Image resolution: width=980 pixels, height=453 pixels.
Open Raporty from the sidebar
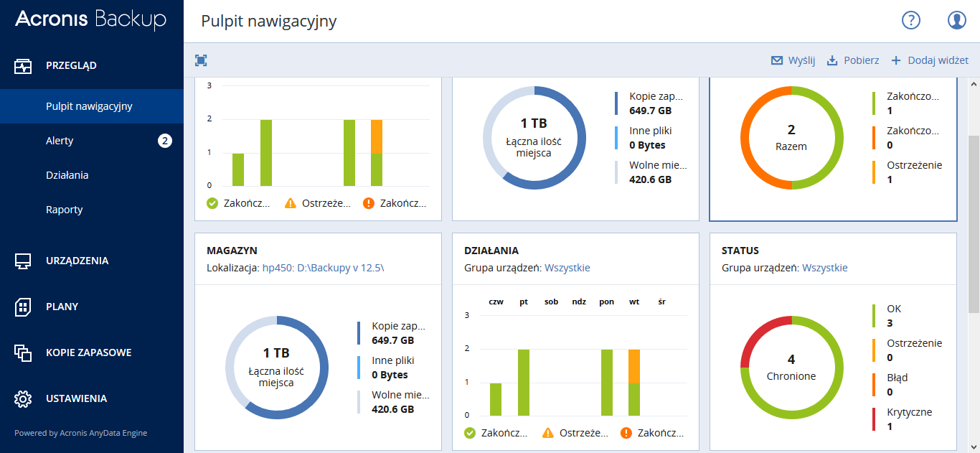tap(64, 210)
